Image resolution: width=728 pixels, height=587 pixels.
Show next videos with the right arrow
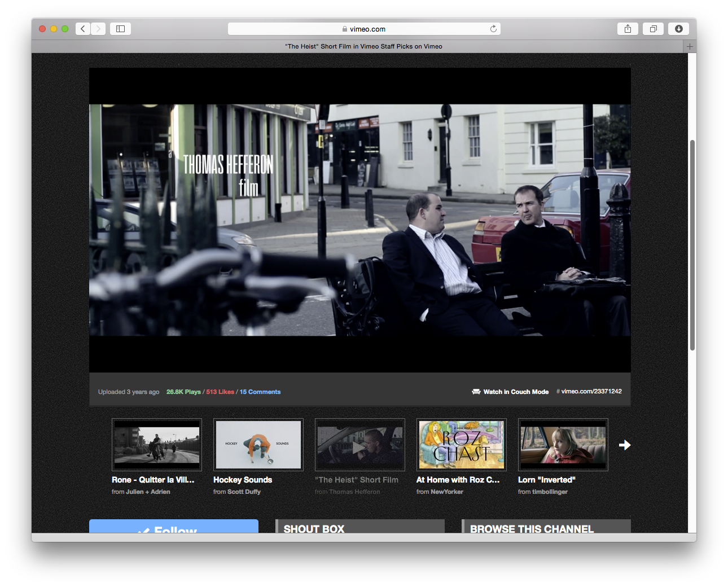[625, 445]
